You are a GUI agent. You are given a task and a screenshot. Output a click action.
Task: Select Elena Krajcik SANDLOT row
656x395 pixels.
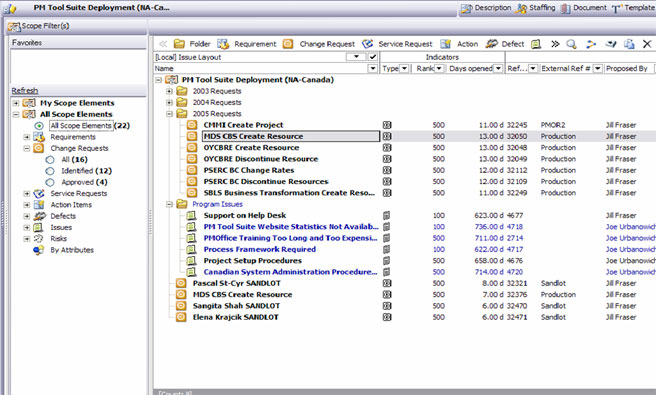click(236, 317)
